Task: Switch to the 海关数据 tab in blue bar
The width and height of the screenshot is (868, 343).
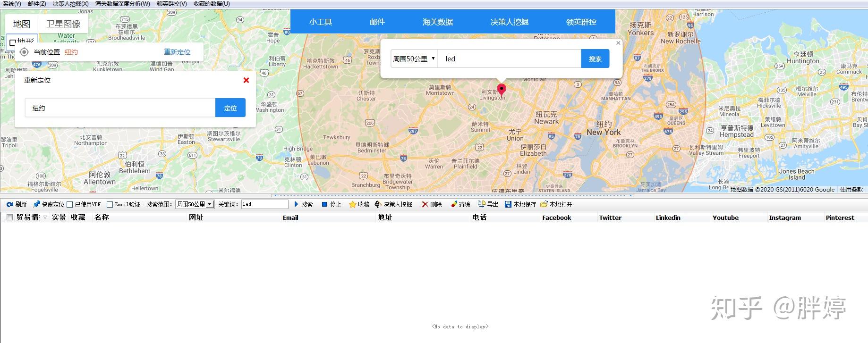Action: point(438,22)
